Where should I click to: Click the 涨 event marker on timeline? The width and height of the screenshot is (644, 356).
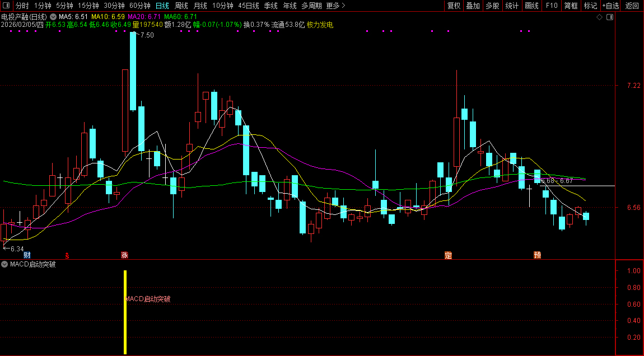pos(124,255)
